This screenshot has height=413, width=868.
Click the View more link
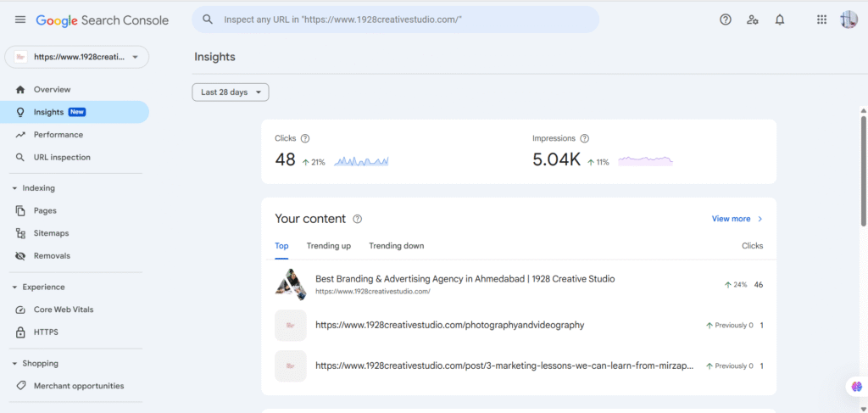click(x=732, y=219)
